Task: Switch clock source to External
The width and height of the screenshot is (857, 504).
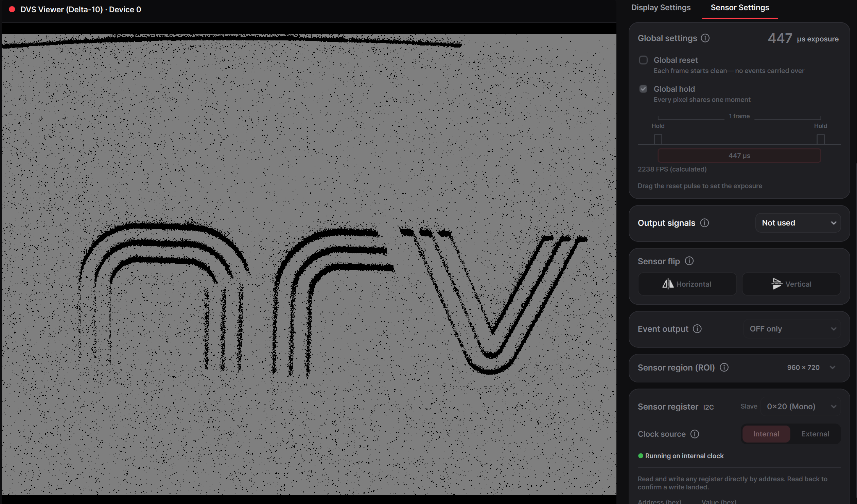Action: [x=815, y=434]
